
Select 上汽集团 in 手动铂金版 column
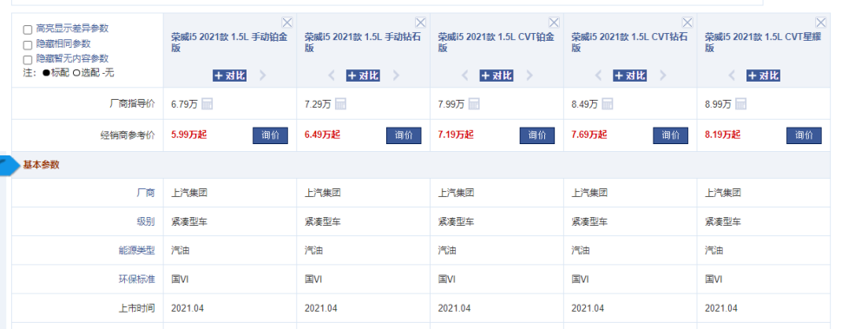click(188, 193)
